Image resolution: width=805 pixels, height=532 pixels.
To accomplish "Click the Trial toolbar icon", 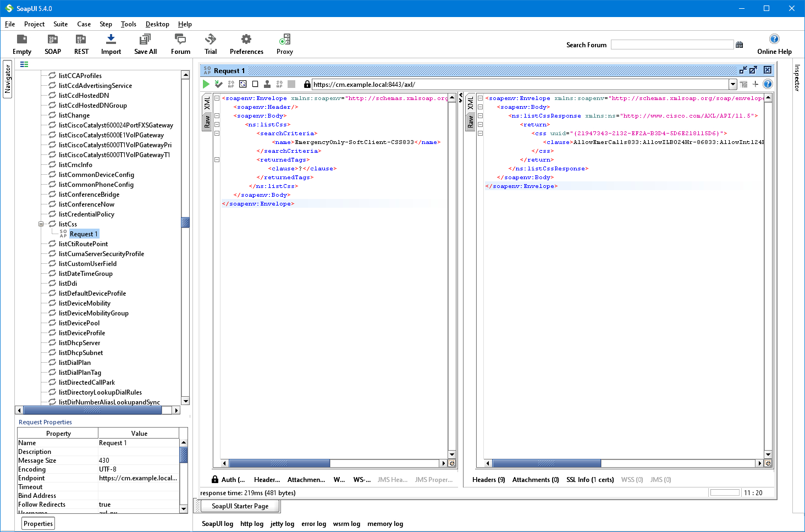I will pyautogui.click(x=210, y=44).
